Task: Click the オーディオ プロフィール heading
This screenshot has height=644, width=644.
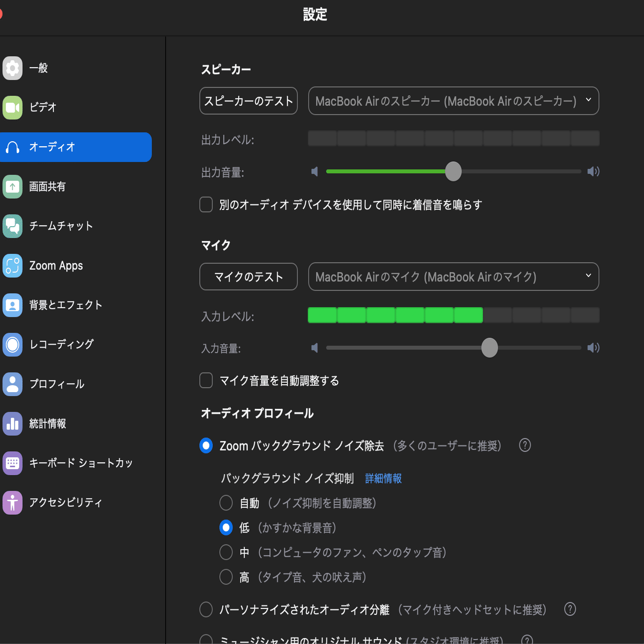Action: pos(257,413)
